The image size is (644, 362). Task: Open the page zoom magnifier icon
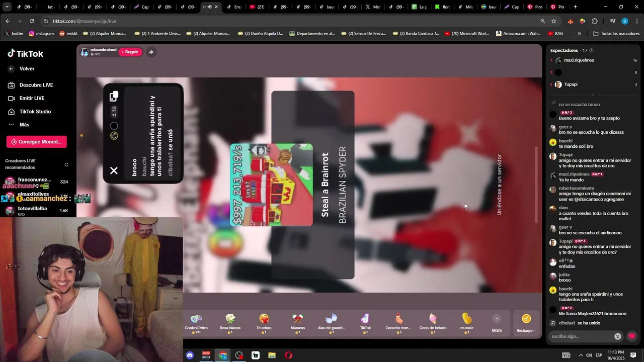[x=543, y=21]
